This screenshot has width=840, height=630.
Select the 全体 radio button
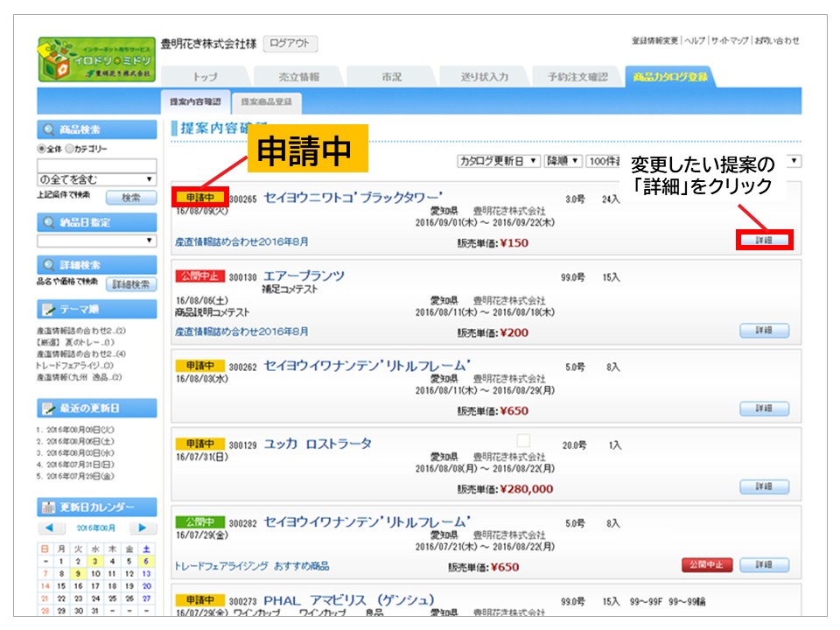click(x=41, y=149)
